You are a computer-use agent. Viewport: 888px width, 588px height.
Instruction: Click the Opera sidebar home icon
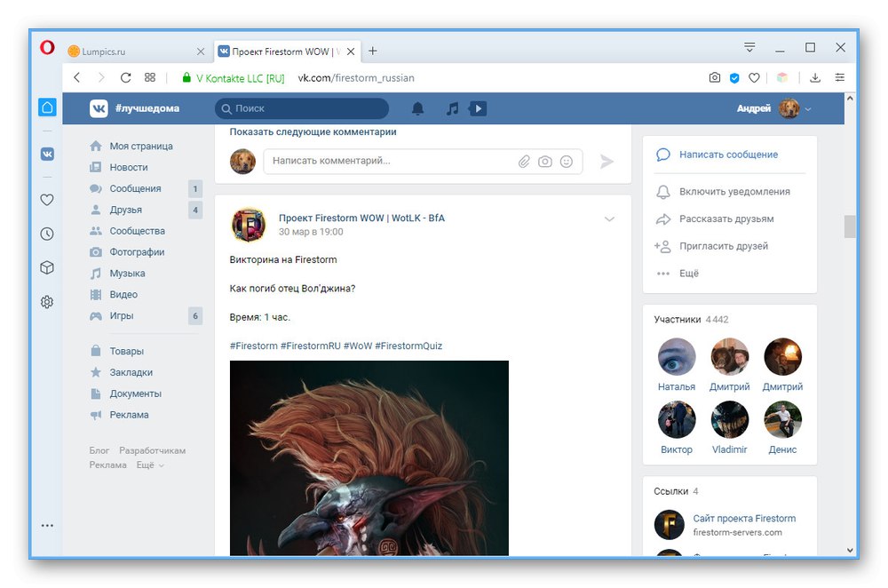48,107
